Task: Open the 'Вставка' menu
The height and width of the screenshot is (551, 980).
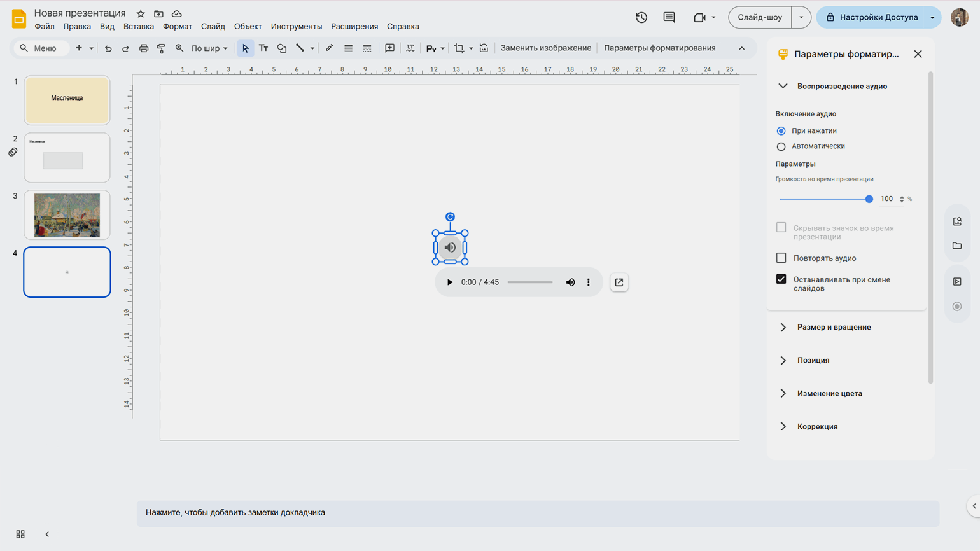Action: coord(139,27)
